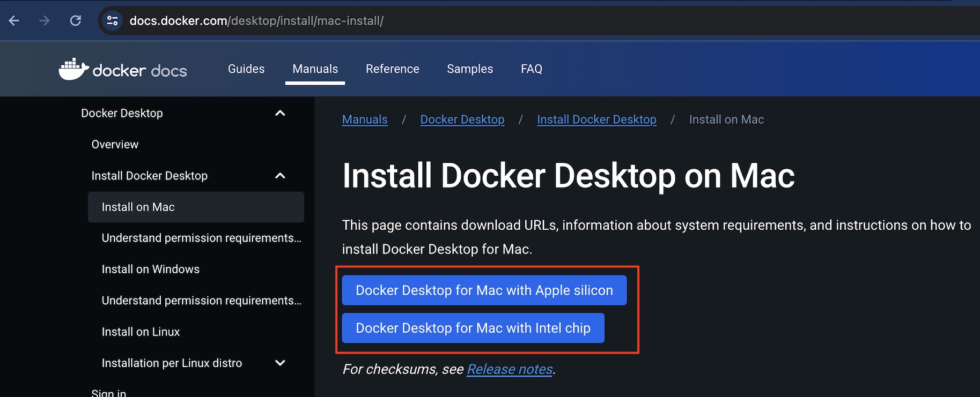Follow the Docker Desktop breadcrumb link
Image resolution: width=980 pixels, height=397 pixels.
tap(462, 119)
